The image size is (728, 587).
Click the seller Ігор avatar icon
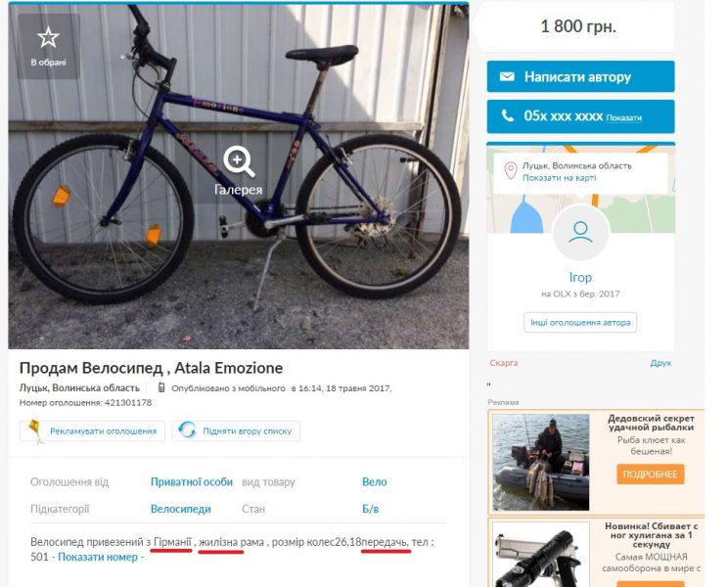(580, 233)
